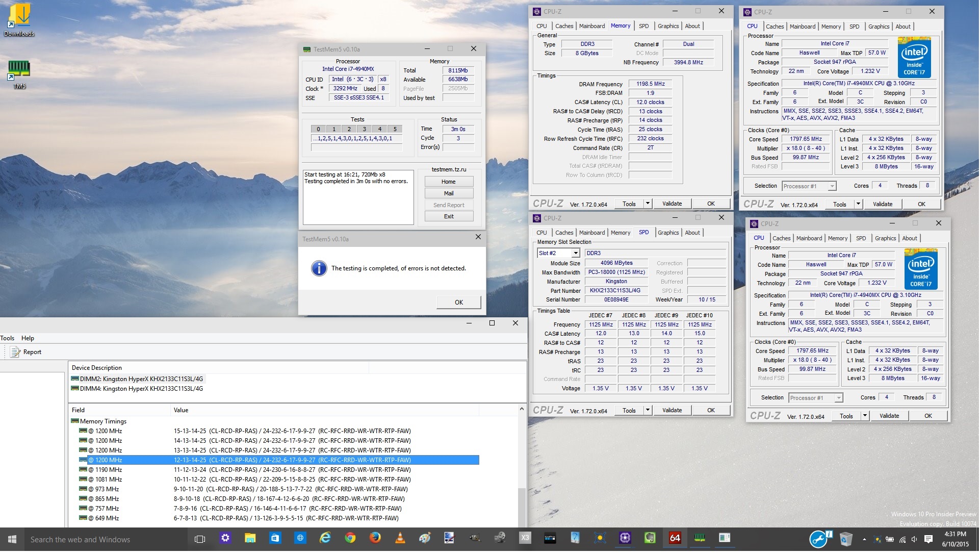The width and height of the screenshot is (980, 553).
Task: Open the Recycle Bin taskbar icon
Action: click(x=846, y=540)
